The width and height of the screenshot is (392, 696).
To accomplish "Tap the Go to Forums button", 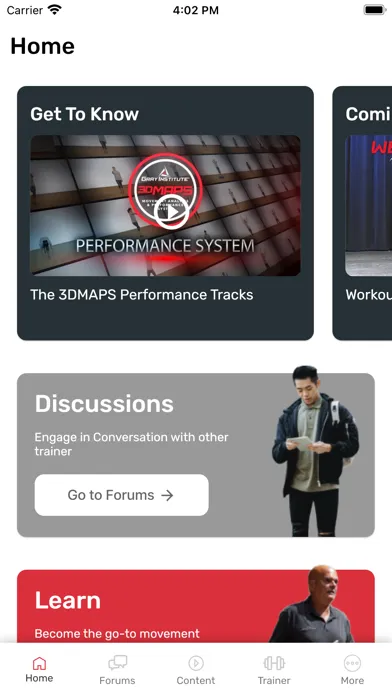I will 122,495.
